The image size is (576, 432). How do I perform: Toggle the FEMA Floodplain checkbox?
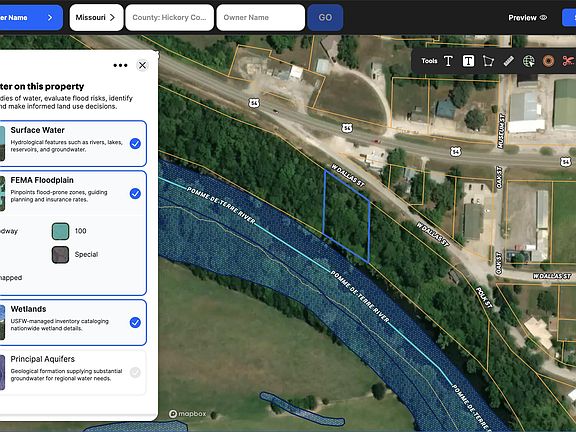pos(135,193)
